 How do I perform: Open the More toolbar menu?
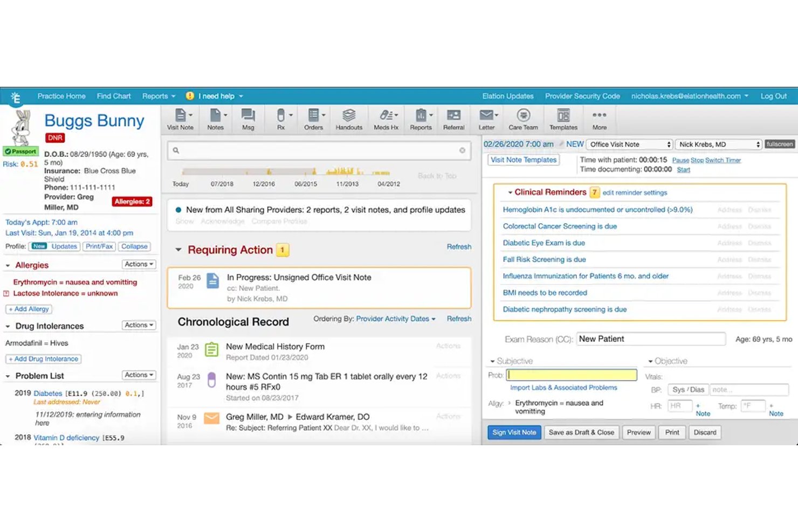600,120
